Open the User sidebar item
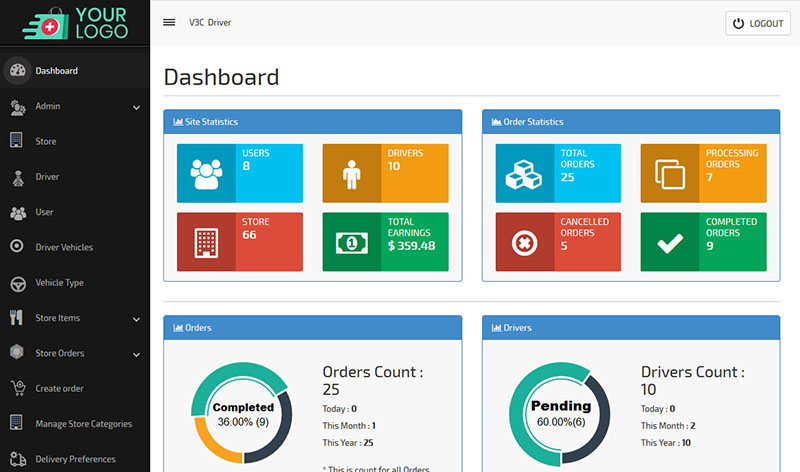Viewport: 800px width, 472px height. pyautogui.click(x=75, y=212)
